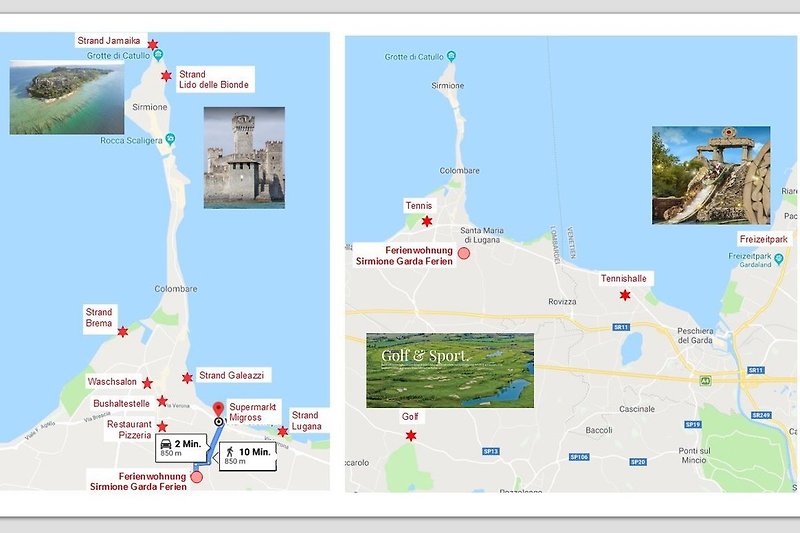
Task: Click the Rovizza place name
Action: (562, 301)
